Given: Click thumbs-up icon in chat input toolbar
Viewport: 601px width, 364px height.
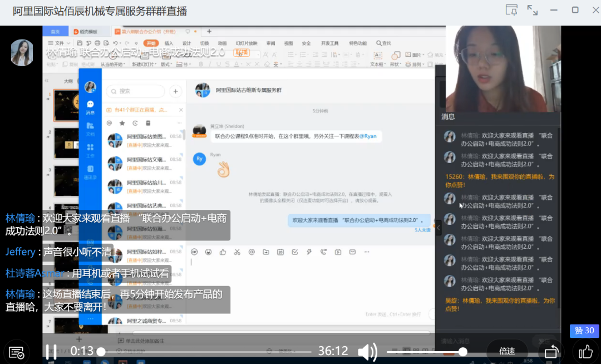Looking at the screenshot, I should pyautogui.click(x=223, y=252).
